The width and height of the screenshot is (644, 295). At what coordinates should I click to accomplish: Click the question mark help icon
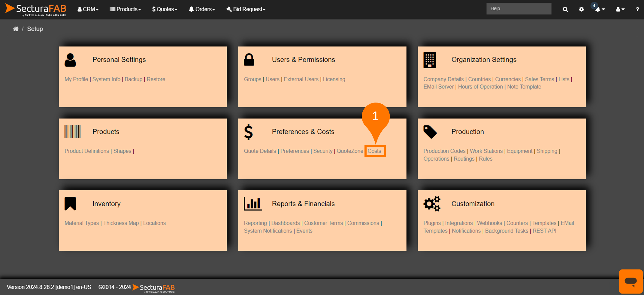click(637, 9)
